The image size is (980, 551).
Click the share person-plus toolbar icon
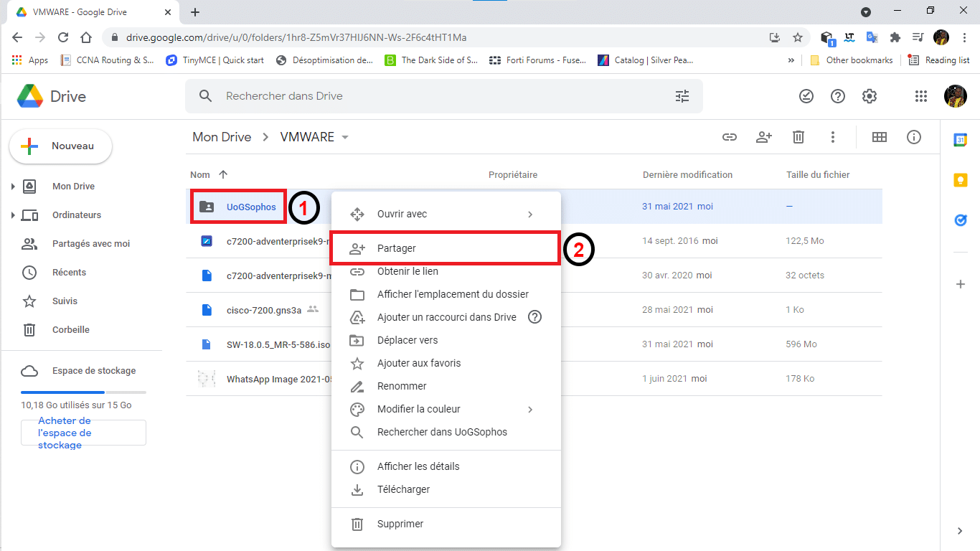click(x=764, y=137)
